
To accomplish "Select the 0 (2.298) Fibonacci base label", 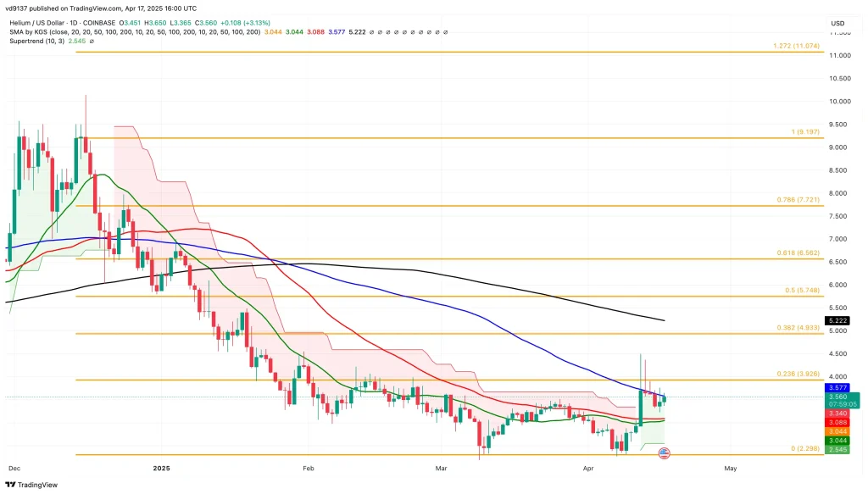I will [x=804, y=448].
